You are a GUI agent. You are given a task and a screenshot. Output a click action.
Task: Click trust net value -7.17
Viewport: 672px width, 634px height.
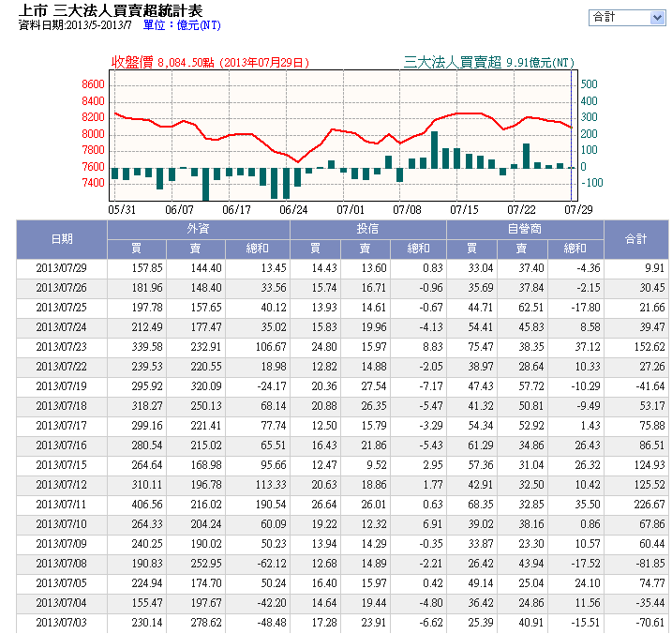(431, 386)
